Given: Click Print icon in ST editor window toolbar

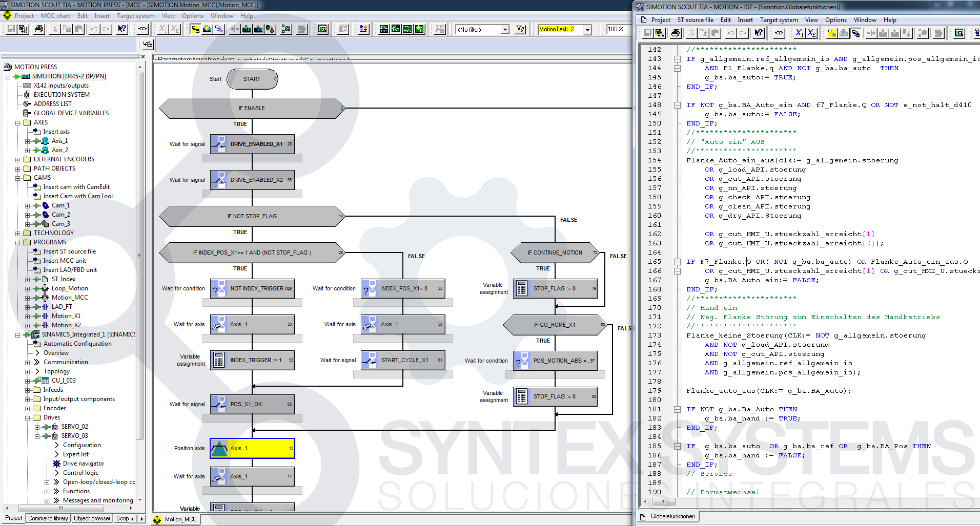Looking at the screenshot, I should 676,33.
